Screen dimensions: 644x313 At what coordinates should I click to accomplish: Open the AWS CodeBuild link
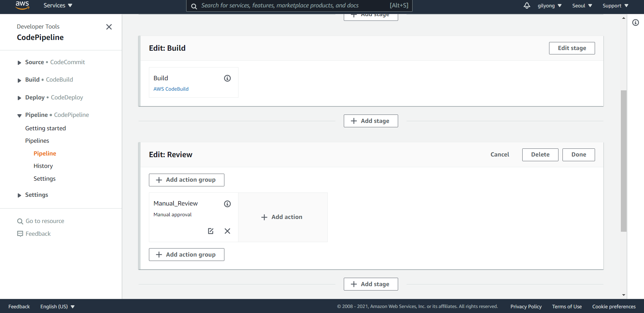pos(171,89)
